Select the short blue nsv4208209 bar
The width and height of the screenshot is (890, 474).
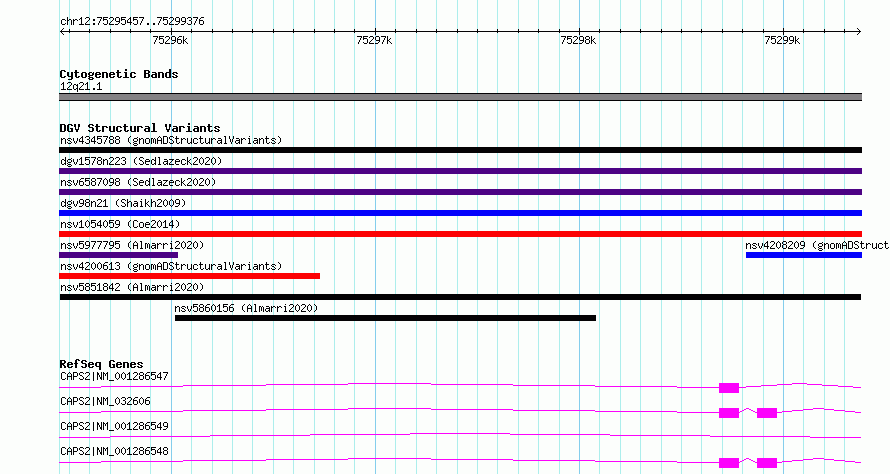pos(804,255)
